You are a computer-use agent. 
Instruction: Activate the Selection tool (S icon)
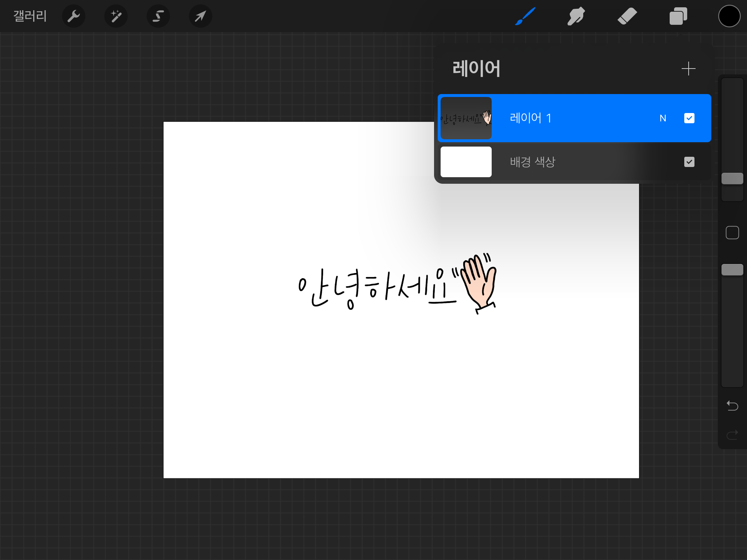pyautogui.click(x=158, y=16)
